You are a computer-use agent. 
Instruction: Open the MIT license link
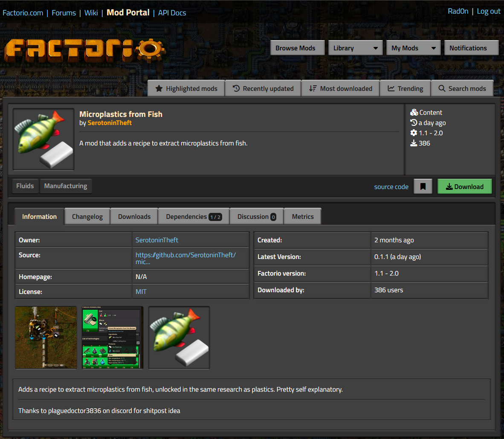coord(141,292)
